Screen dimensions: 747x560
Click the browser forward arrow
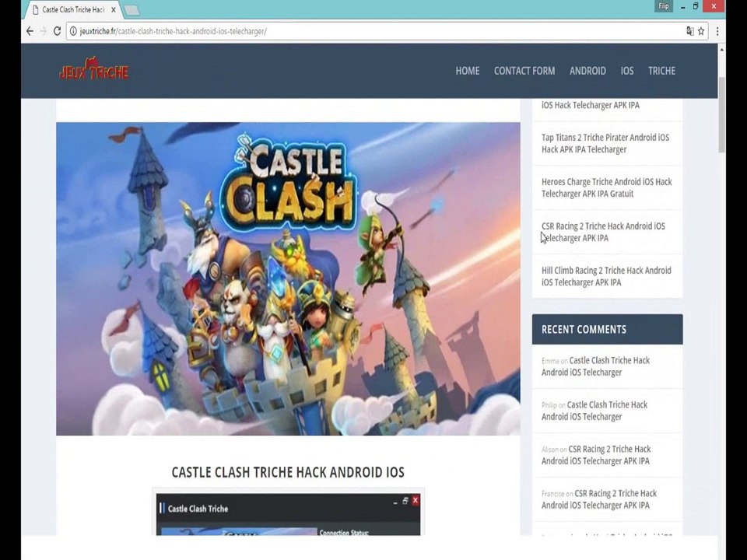tap(44, 31)
